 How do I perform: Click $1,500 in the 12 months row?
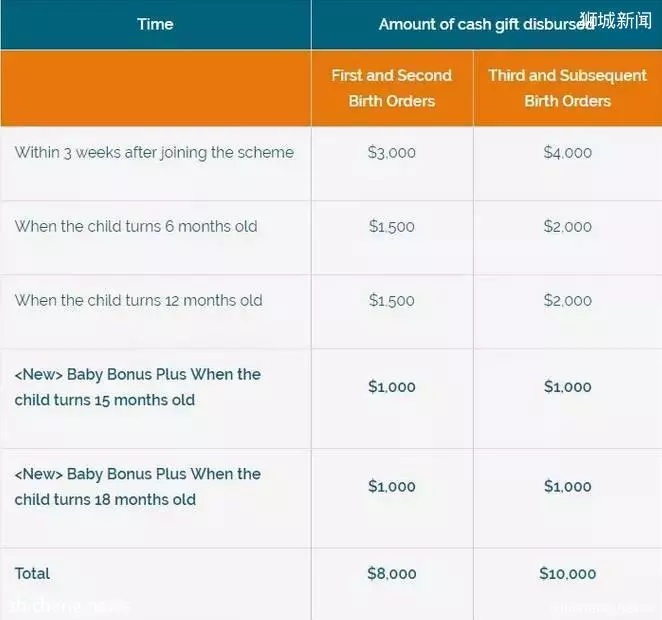[x=391, y=301]
